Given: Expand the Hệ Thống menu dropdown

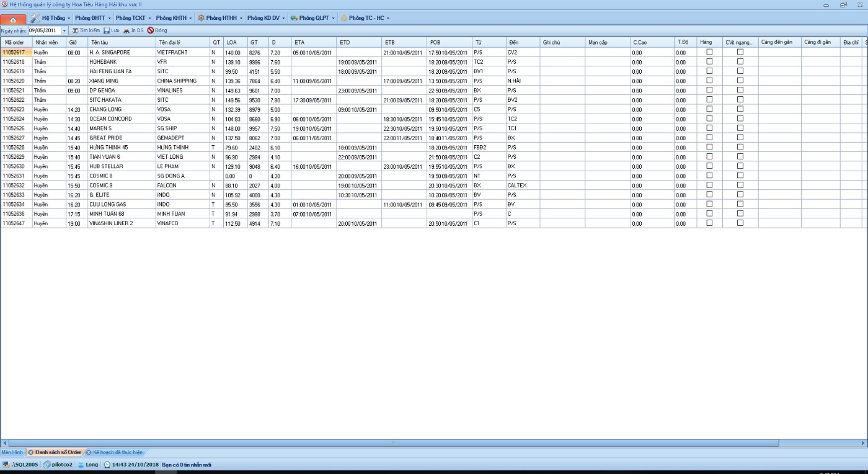Looking at the screenshot, I should pyautogui.click(x=68, y=18).
